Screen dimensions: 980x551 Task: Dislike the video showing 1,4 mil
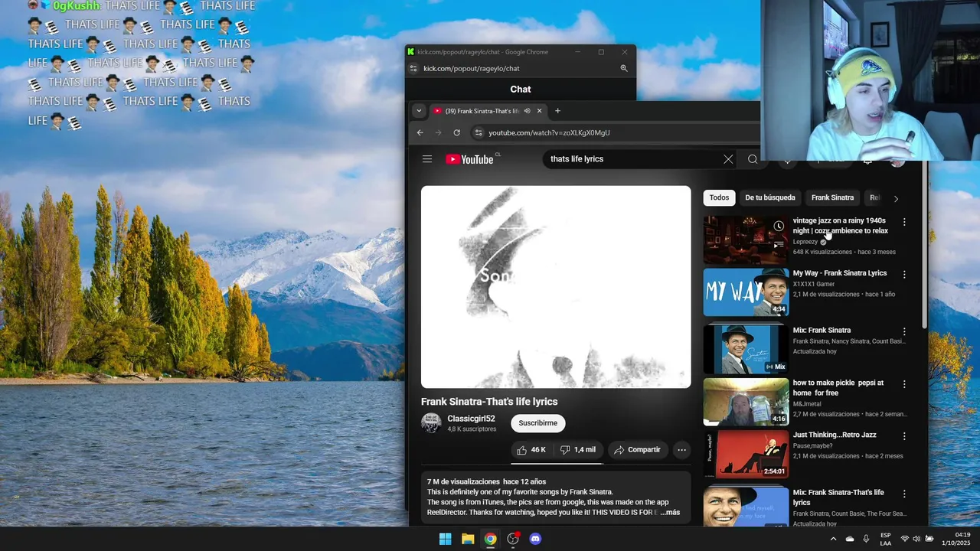click(578, 450)
